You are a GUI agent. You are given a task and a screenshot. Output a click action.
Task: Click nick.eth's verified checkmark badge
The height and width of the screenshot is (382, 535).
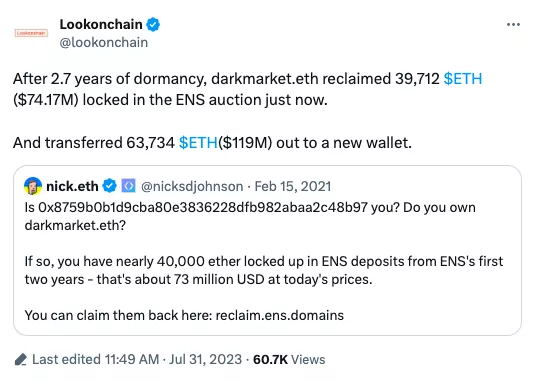coord(110,186)
